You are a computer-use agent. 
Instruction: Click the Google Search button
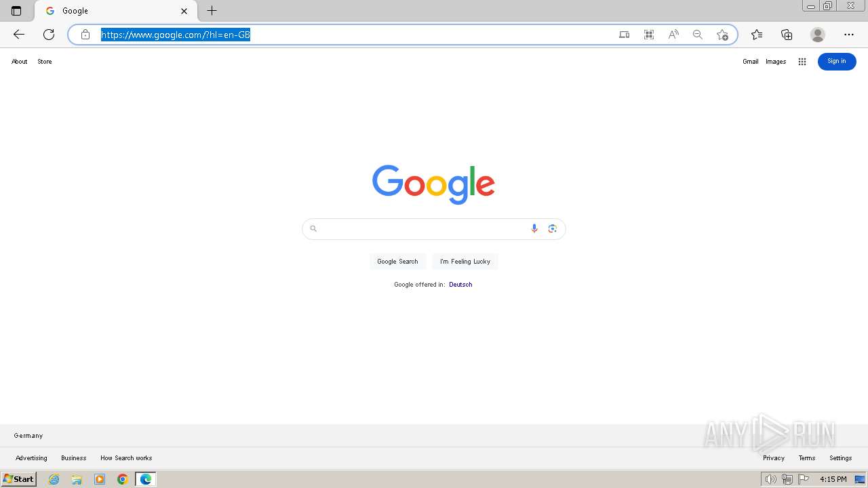click(397, 262)
